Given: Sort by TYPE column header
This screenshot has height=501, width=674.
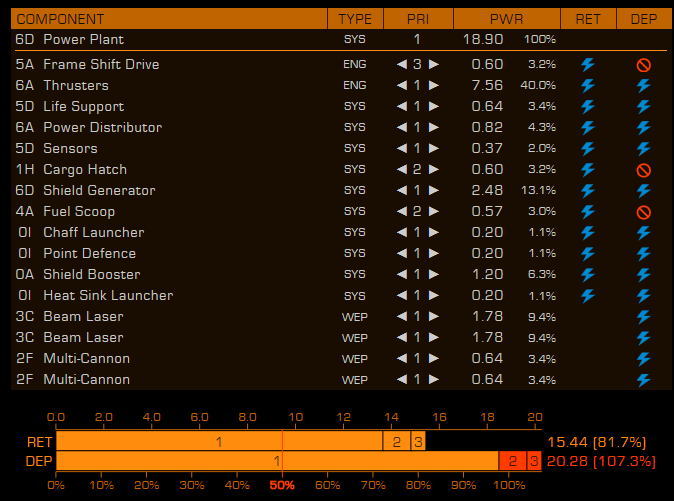Looking at the screenshot, I should pos(355,19).
